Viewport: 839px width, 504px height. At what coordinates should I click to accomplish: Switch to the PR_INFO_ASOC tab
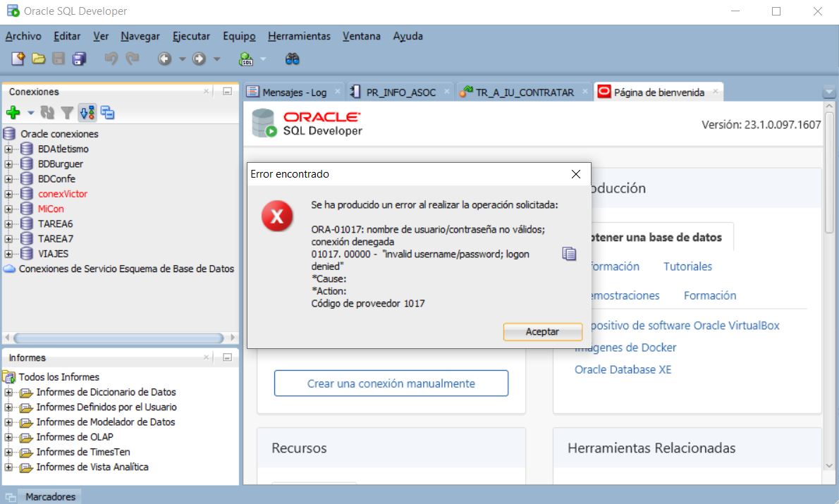tap(400, 92)
